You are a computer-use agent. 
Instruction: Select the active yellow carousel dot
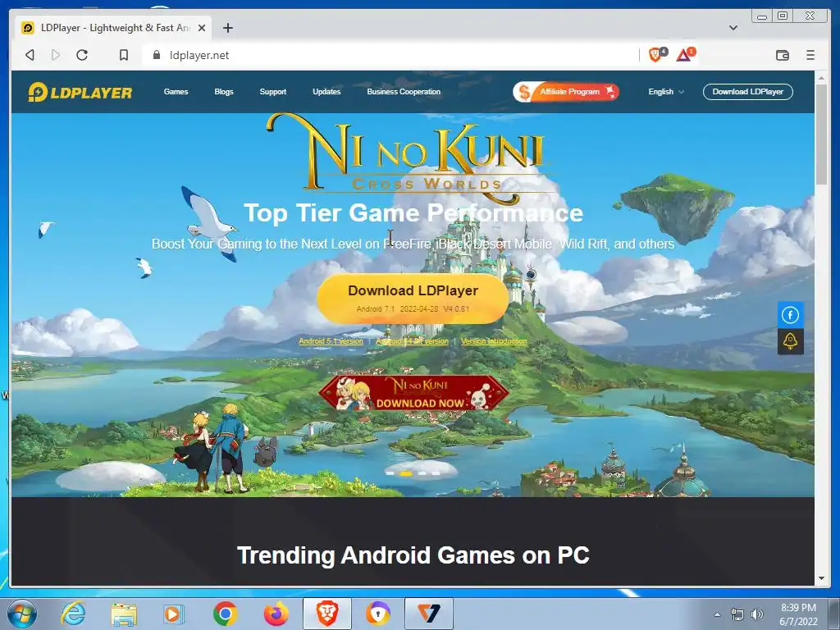(x=406, y=473)
